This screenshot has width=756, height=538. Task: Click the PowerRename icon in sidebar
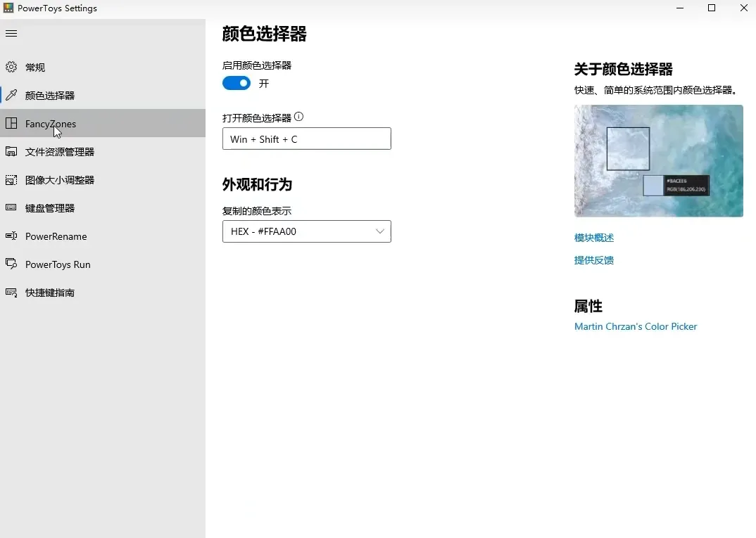click(x=11, y=236)
